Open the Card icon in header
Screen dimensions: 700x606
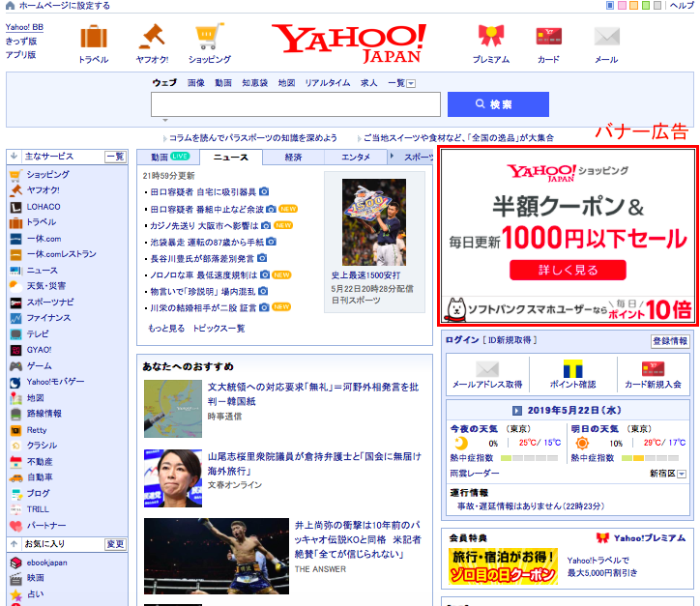click(x=548, y=37)
